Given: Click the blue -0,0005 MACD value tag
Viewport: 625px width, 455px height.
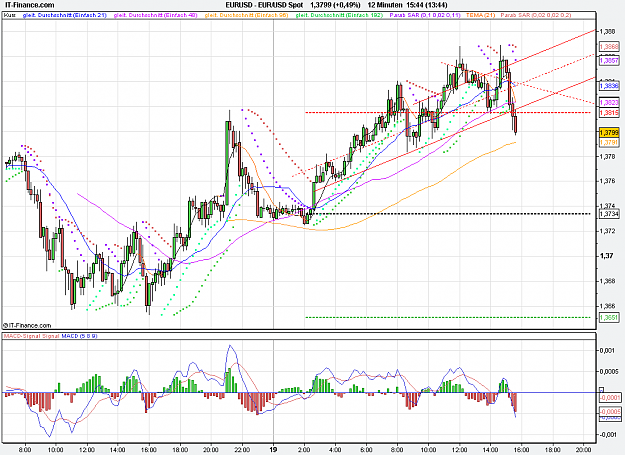Looking at the screenshot, I should (x=610, y=417).
